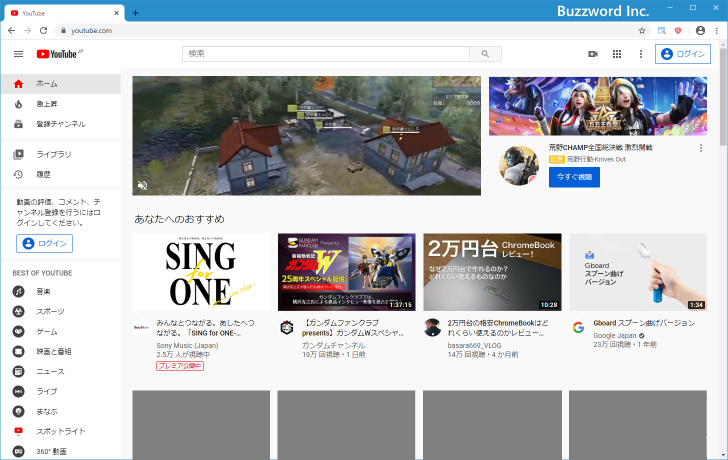Image resolution: width=728 pixels, height=460 pixels.
Task: Open Sony Music (Japan) channel link
Action: point(187,345)
